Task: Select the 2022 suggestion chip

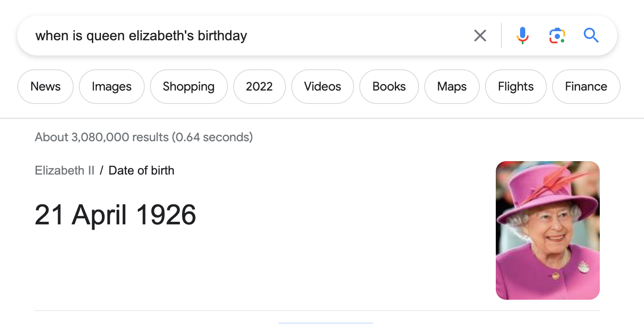Action: [260, 87]
